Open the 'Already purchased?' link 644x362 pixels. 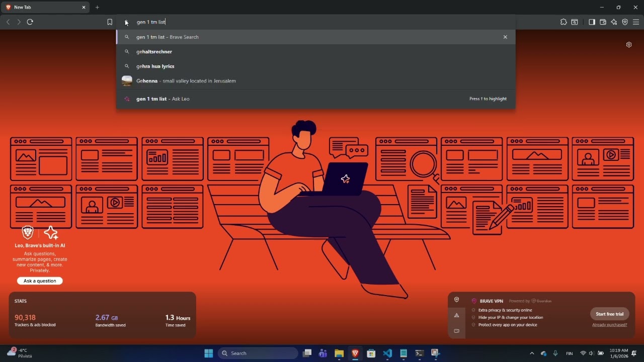610,325
